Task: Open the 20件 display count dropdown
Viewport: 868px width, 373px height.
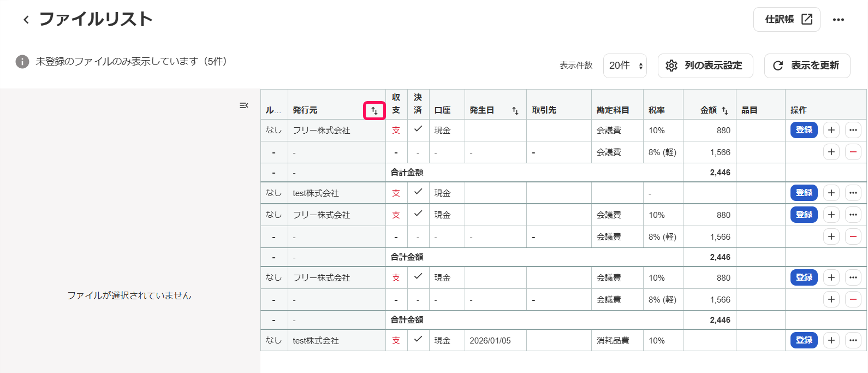Action: [625, 66]
